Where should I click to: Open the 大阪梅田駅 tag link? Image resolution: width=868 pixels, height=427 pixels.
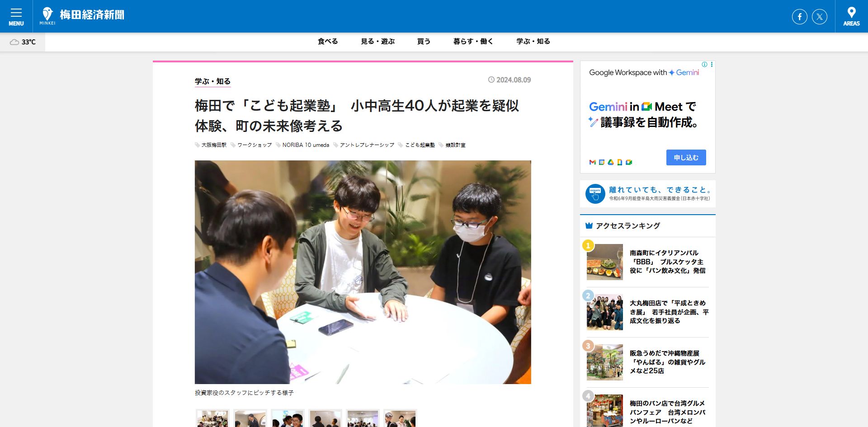(x=213, y=145)
